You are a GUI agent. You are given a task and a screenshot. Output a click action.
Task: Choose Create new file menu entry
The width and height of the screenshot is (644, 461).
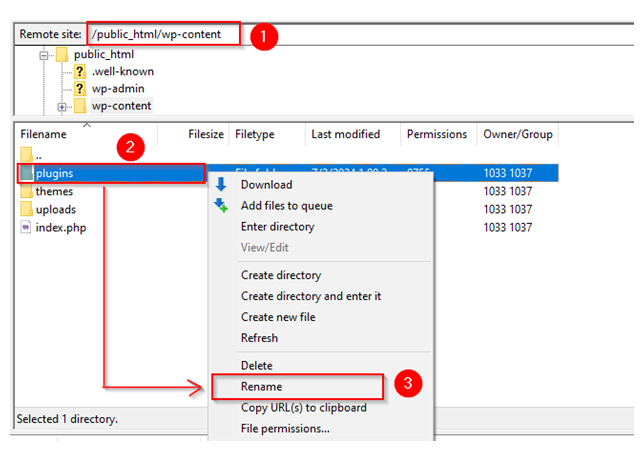[x=321, y=317]
